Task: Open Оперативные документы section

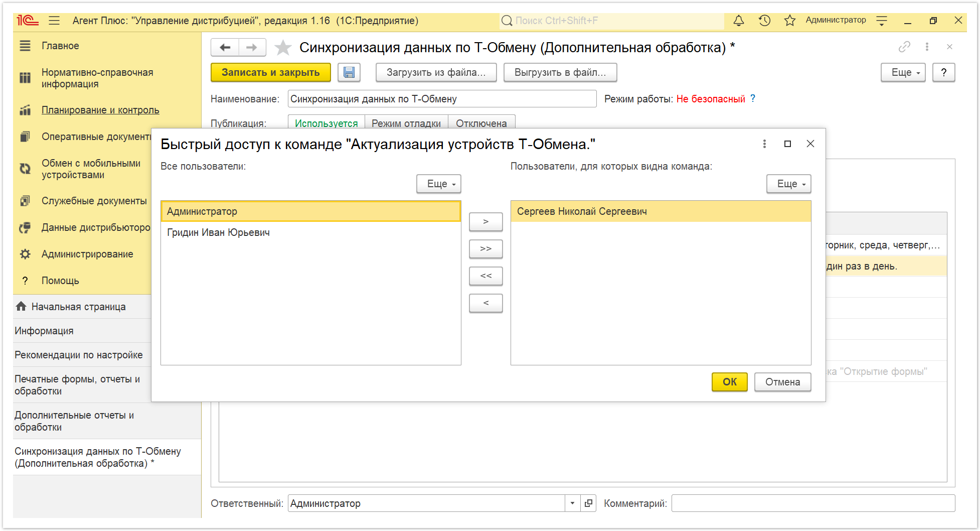Action: (x=96, y=137)
